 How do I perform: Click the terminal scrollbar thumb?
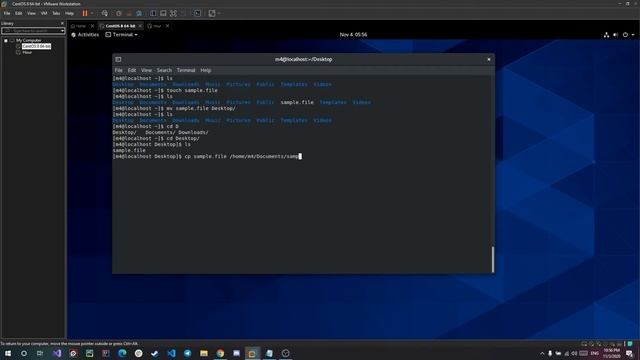[493, 259]
